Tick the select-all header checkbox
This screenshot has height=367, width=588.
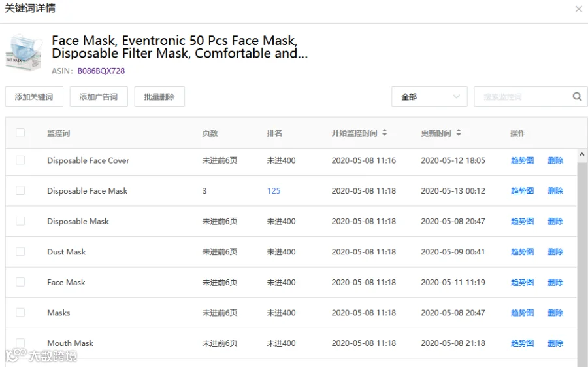(x=20, y=133)
